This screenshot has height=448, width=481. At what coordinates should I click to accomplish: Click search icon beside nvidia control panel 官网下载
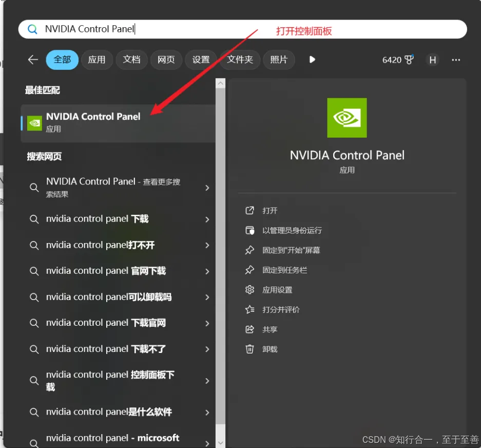pos(34,271)
